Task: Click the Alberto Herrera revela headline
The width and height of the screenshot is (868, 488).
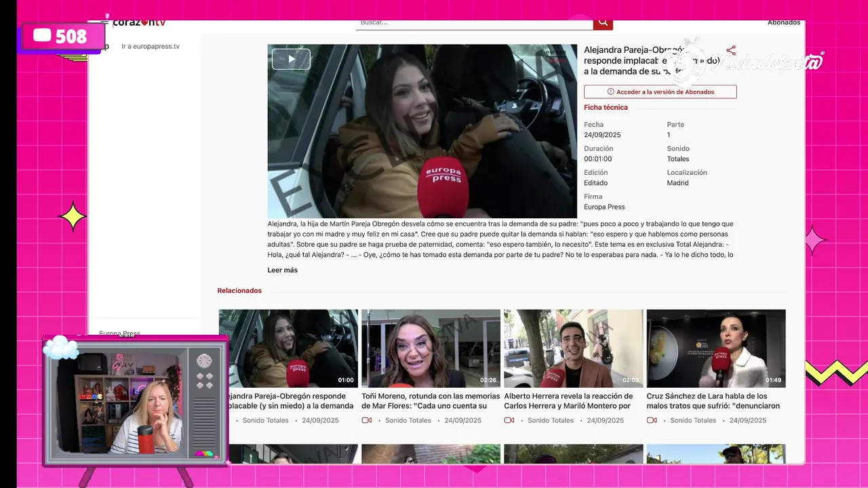Action: (568, 401)
